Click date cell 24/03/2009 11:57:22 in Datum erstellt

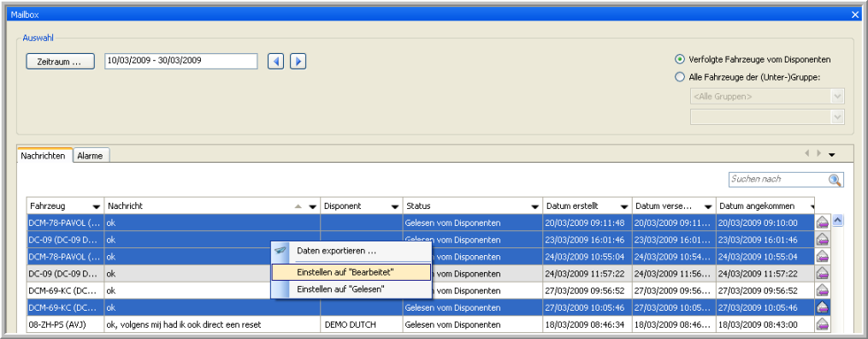click(588, 274)
